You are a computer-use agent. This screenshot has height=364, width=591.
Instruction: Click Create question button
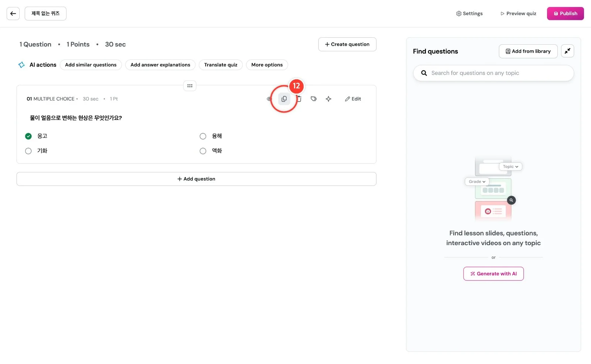pyautogui.click(x=347, y=44)
